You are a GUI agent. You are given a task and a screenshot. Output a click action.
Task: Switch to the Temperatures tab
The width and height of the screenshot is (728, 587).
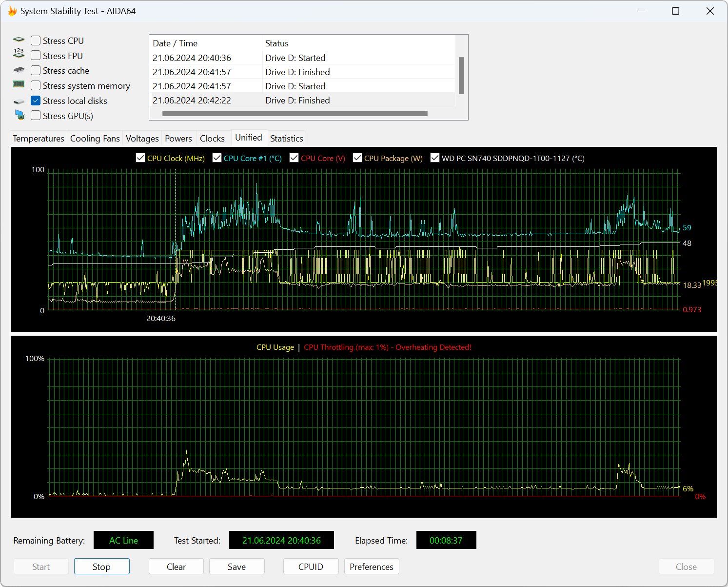click(x=39, y=139)
